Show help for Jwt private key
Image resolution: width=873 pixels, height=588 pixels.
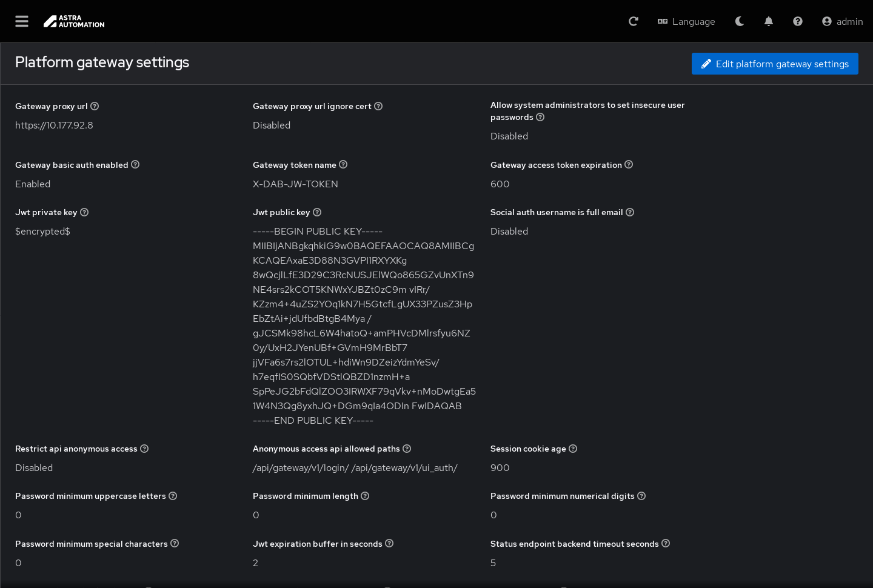pyautogui.click(x=84, y=212)
